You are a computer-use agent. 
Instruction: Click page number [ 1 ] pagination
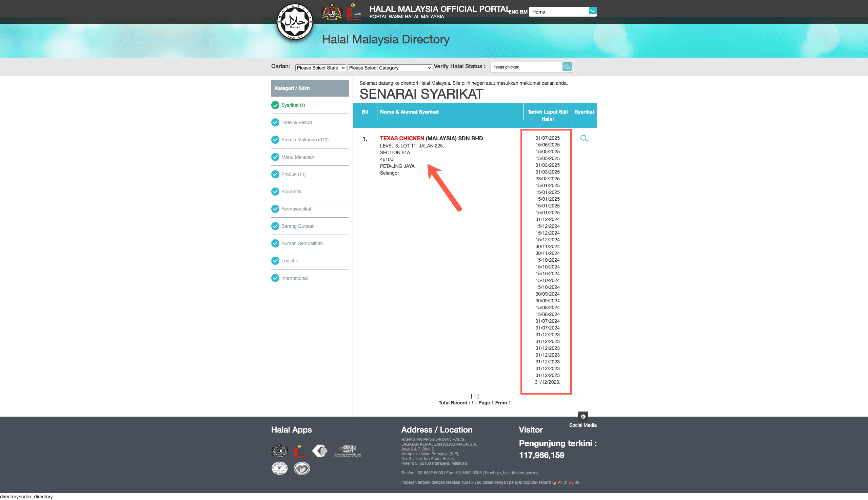click(x=474, y=396)
